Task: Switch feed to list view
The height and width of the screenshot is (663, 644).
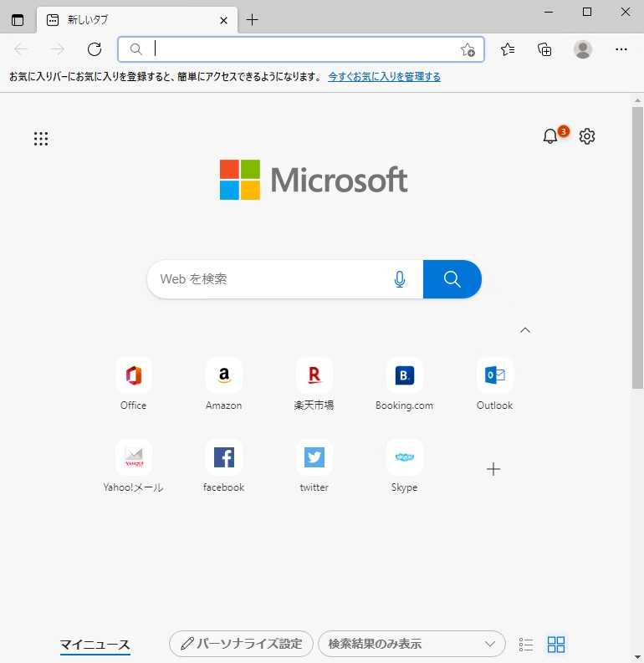Action: 526,645
